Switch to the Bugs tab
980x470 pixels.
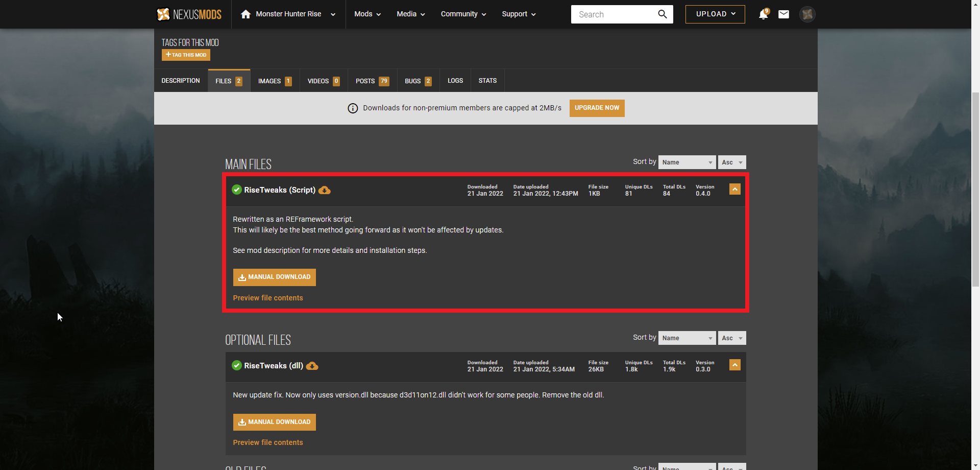[418, 81]
